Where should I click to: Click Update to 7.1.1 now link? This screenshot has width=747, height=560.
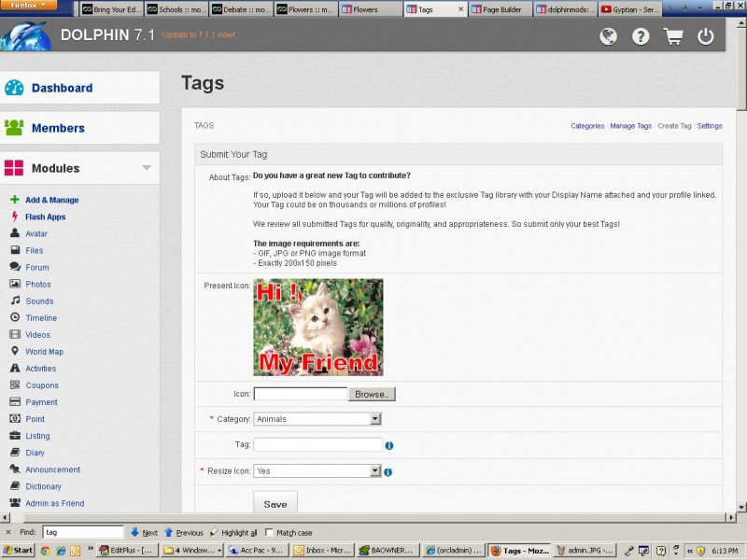click(x=198, y=35)
